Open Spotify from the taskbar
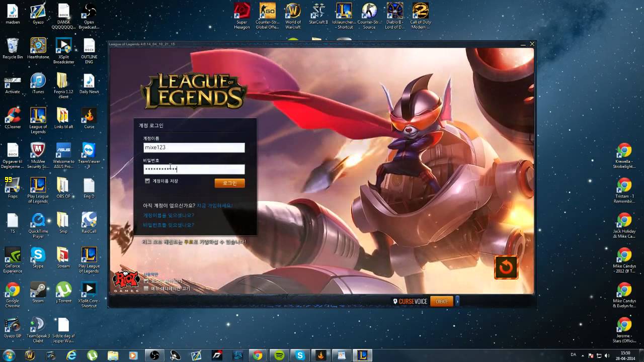Screen dimensions: 644x362 pyautogui.click(x=279, y=355)
